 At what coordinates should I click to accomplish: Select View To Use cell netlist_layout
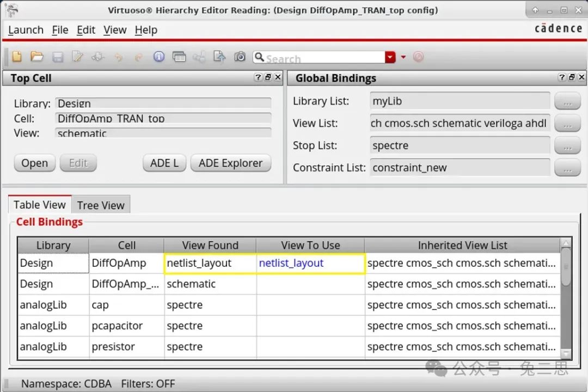click(x=310, y=264)
